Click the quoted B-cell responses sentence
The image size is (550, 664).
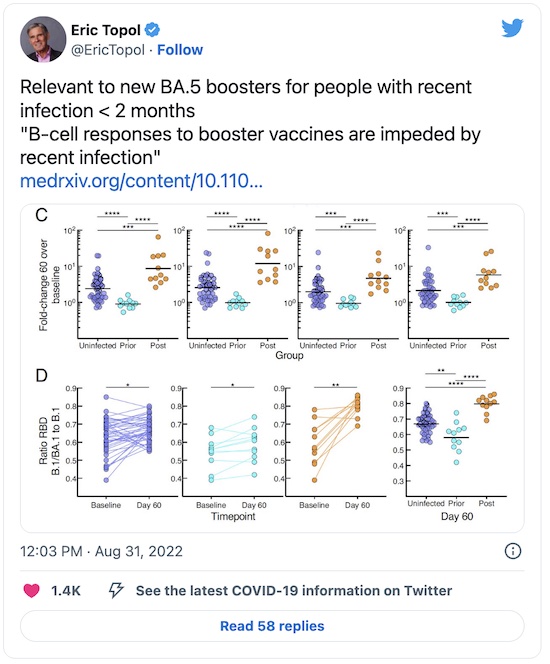tap(250, 146)
